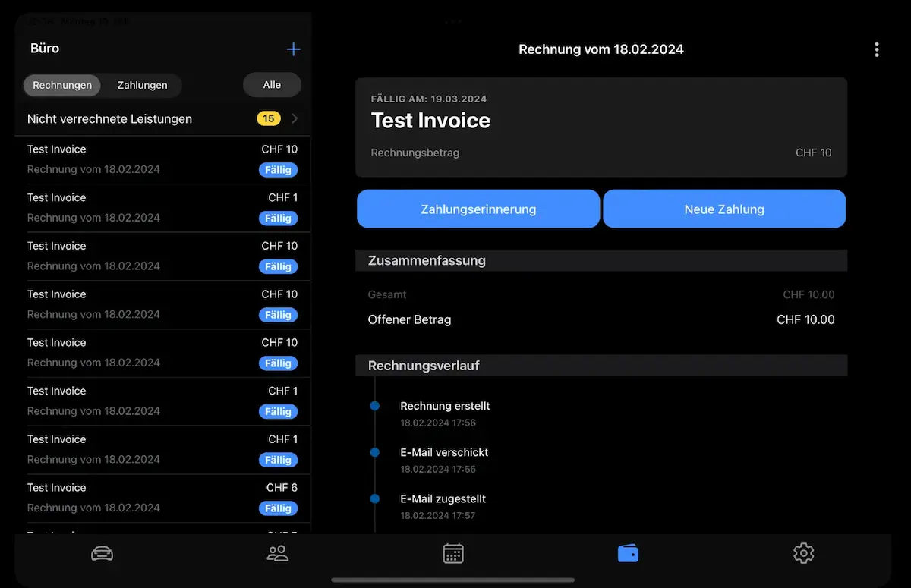Click the Rechnung erstellt timeline dot
Viewport: 911px width, 588px height.
(x=374, y=407)
